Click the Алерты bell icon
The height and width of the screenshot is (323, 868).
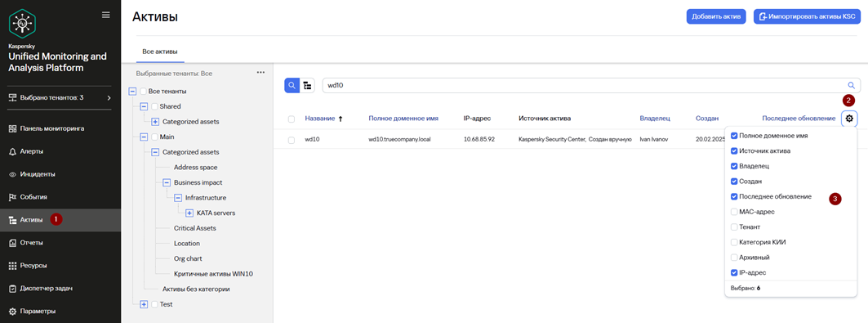[13, 151]
